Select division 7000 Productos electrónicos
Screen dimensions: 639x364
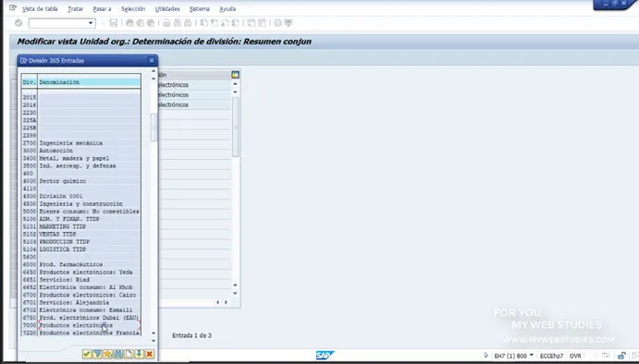[x=81, y=325]
